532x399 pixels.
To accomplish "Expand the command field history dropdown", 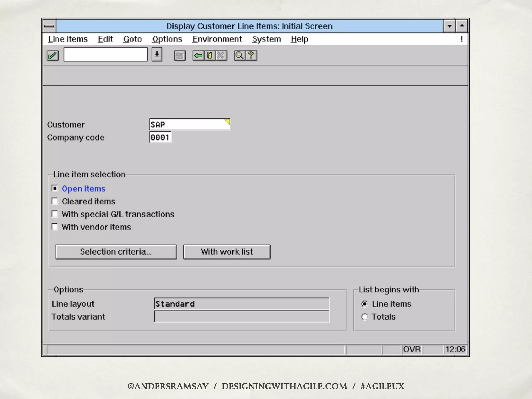I will pyautogui.click(x=157, y=55).
